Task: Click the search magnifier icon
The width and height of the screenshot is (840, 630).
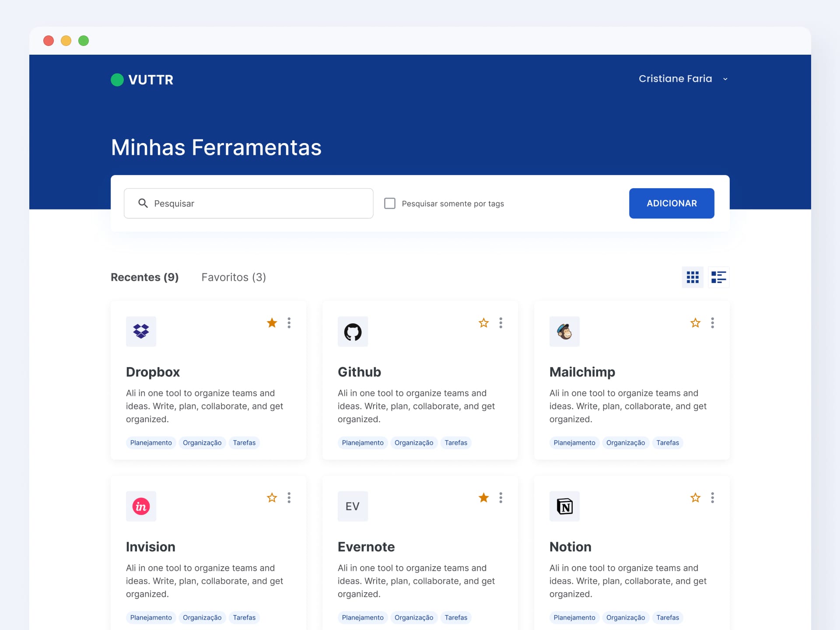Action: [143, 203]
